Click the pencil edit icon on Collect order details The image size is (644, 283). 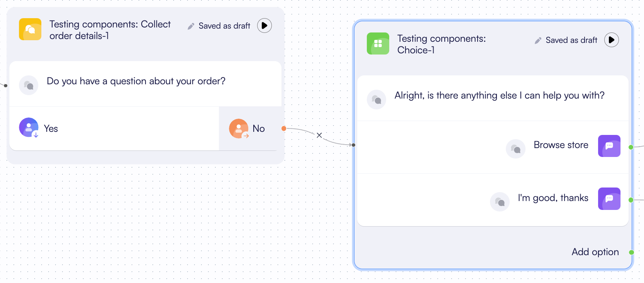pyautogui.click(x=190, y=26)
